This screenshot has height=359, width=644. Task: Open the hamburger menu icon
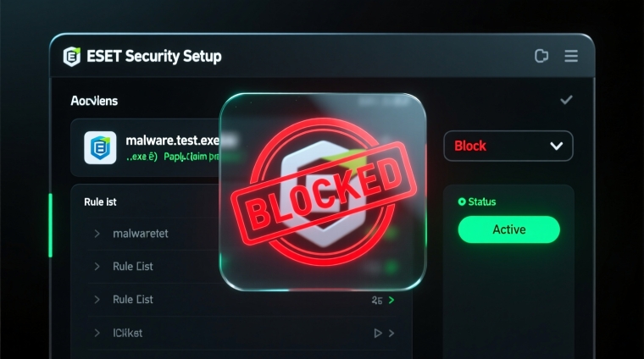[571, 57]
